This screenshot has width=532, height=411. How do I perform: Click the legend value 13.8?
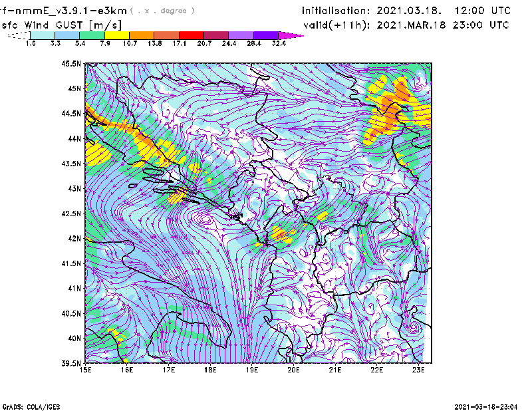pos(155,43)
